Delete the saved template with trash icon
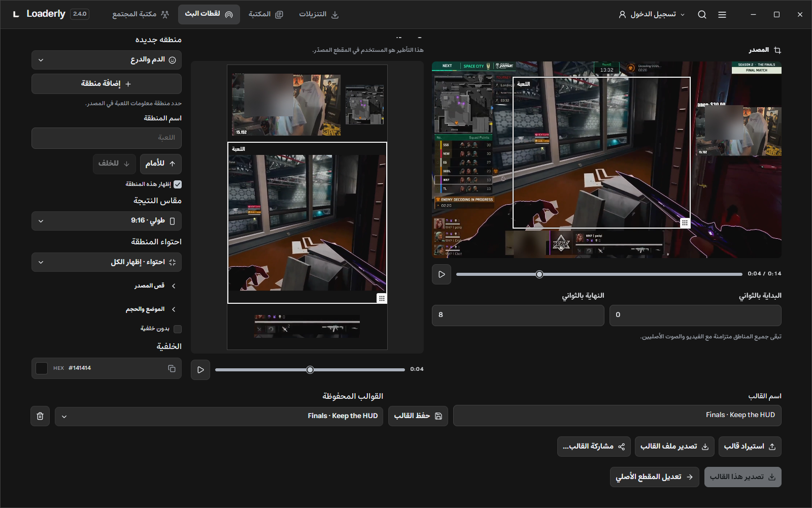Screen dimensions: 812x508 tap(40, 416)
